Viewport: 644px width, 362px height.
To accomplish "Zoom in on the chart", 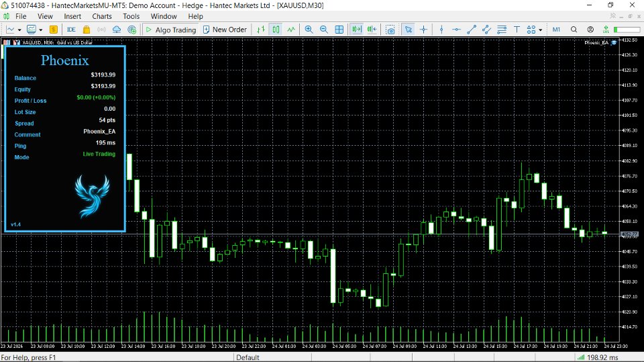I will 309,30.
